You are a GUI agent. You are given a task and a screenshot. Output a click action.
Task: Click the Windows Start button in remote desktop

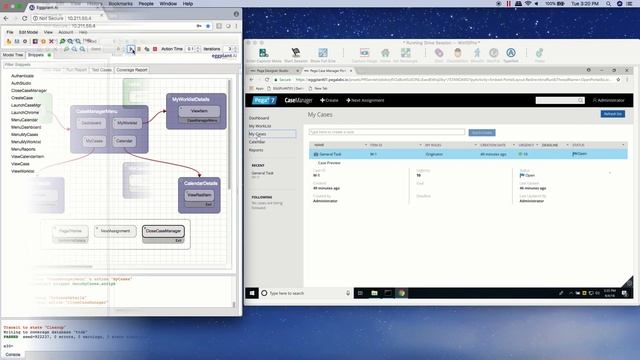click(x=252, y=293)
